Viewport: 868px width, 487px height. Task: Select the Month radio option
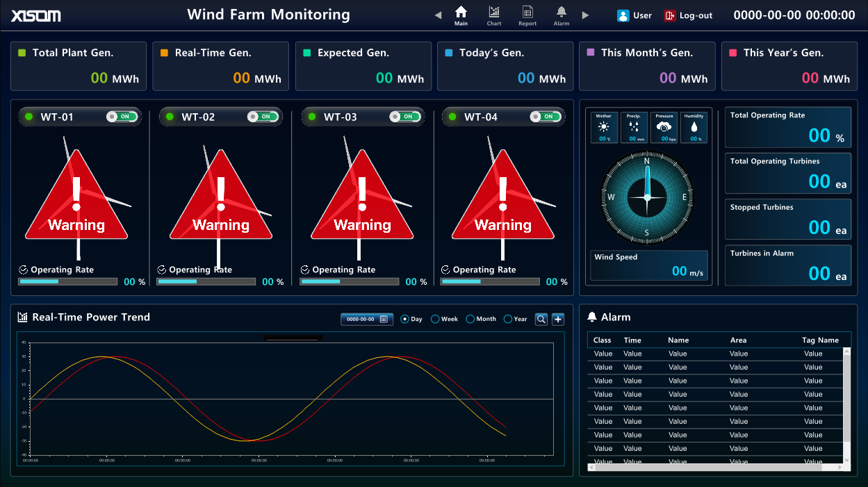(470, 319)
